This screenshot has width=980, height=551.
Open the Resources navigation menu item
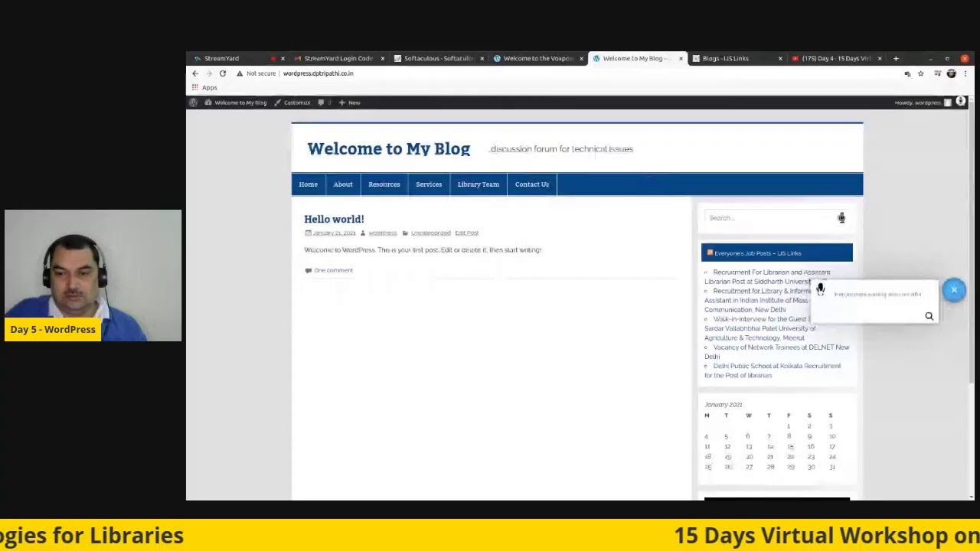[384, 184]
